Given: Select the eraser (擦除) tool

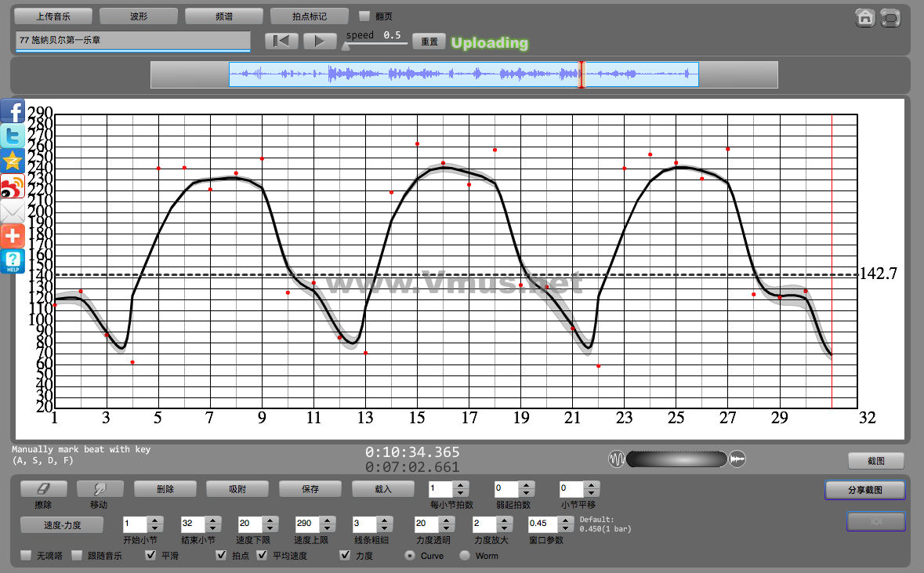Looking at the screenshot, I should click(x=42, y=488).
